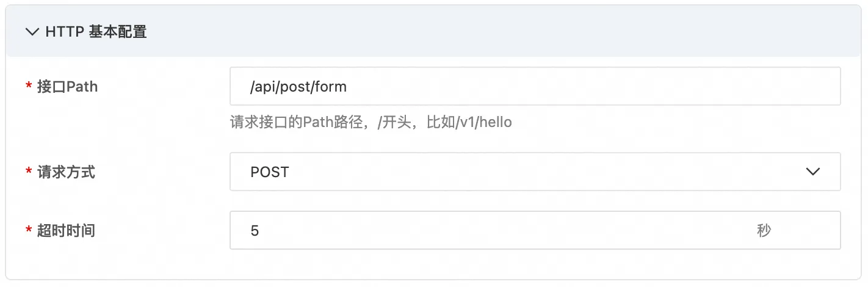868x287 pixels.
Task: Click the Path help text below the input
Action: 371,122
